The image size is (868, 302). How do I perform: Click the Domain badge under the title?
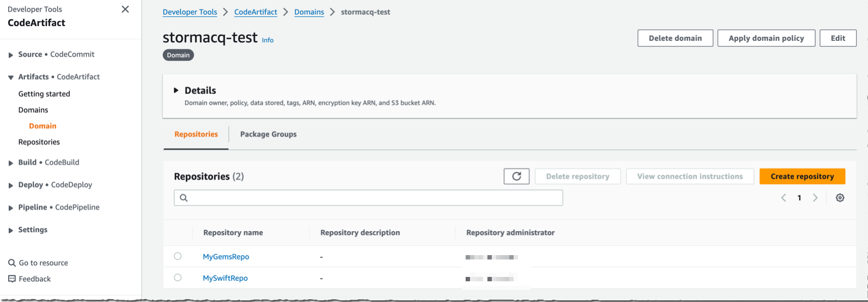[178, 55]
